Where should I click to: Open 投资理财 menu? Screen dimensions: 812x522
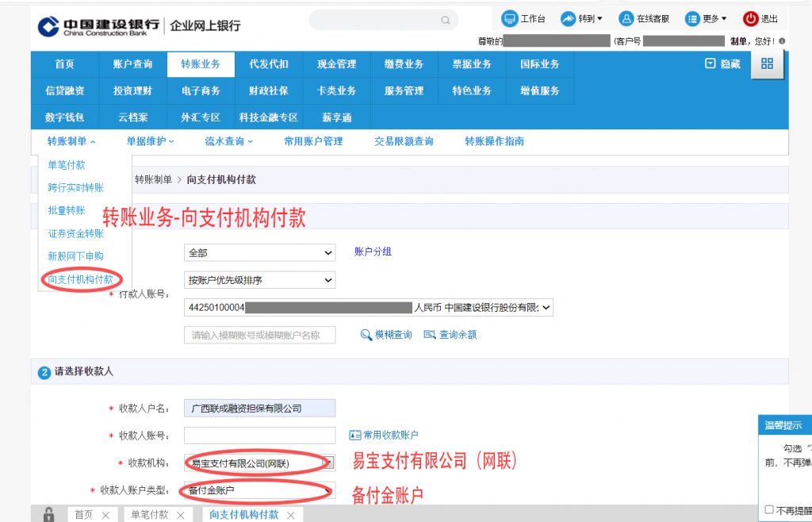(132, 90)
